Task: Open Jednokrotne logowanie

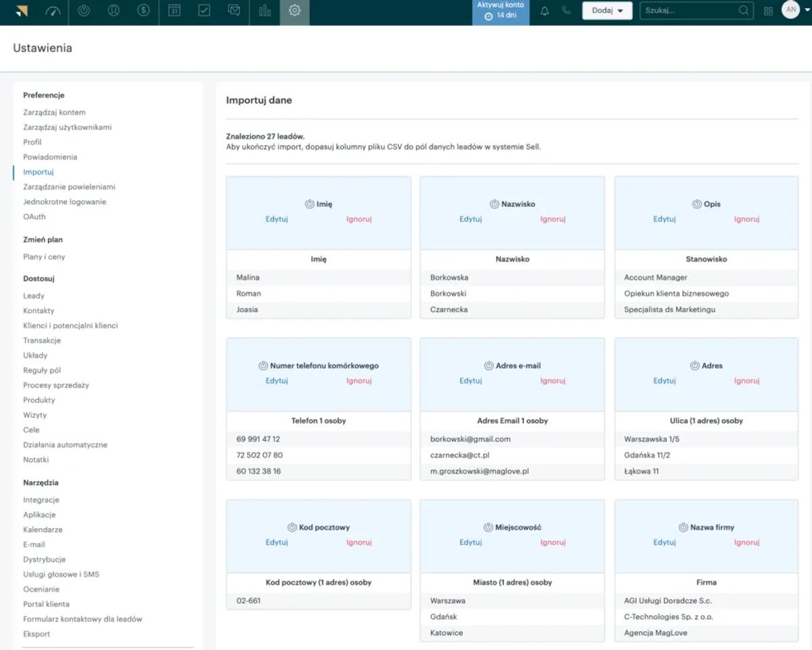Action: [64, 202]
